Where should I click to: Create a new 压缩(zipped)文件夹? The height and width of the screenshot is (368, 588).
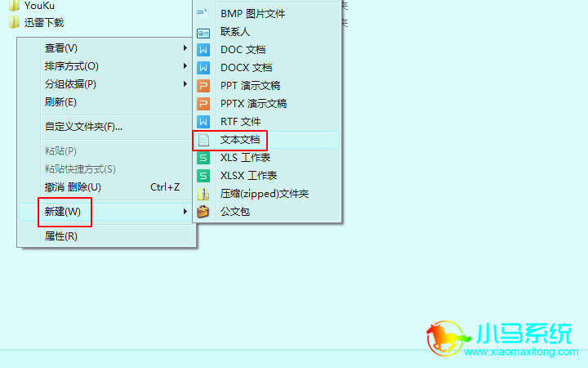267,194
